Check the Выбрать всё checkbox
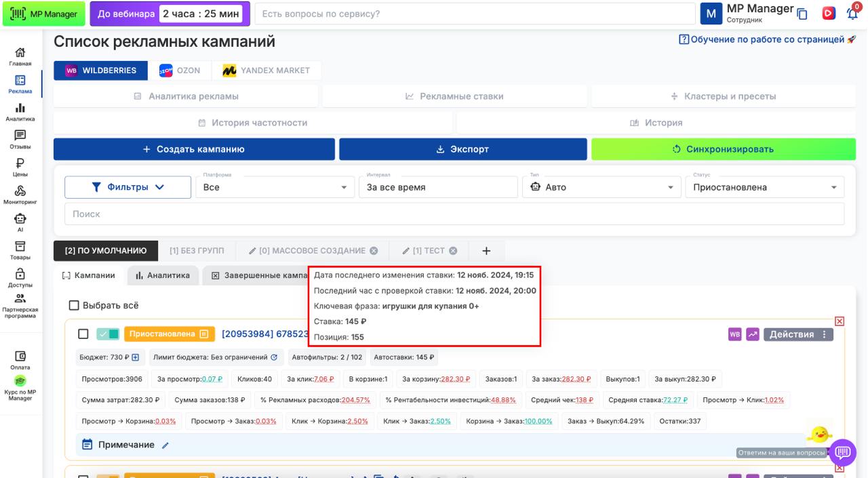Viewport: 868px width, 478px height. pos(75,306)
